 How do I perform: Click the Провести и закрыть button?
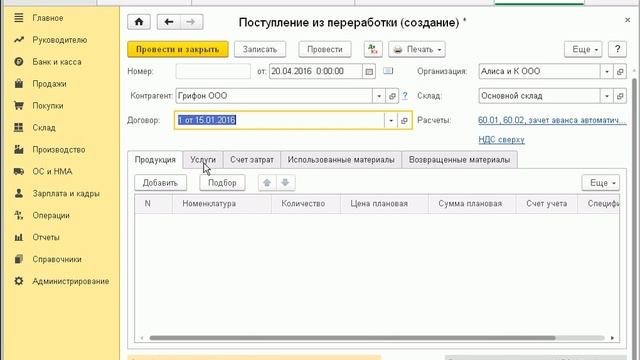[x=178, y=49]
